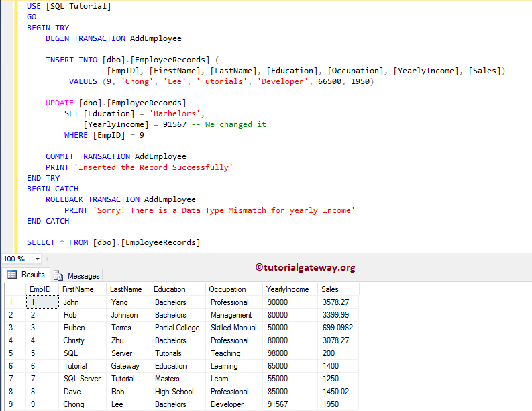Screen dimensions: 532x411
Task: Select row 5 via its row header
Action: [x=15, y=353]
